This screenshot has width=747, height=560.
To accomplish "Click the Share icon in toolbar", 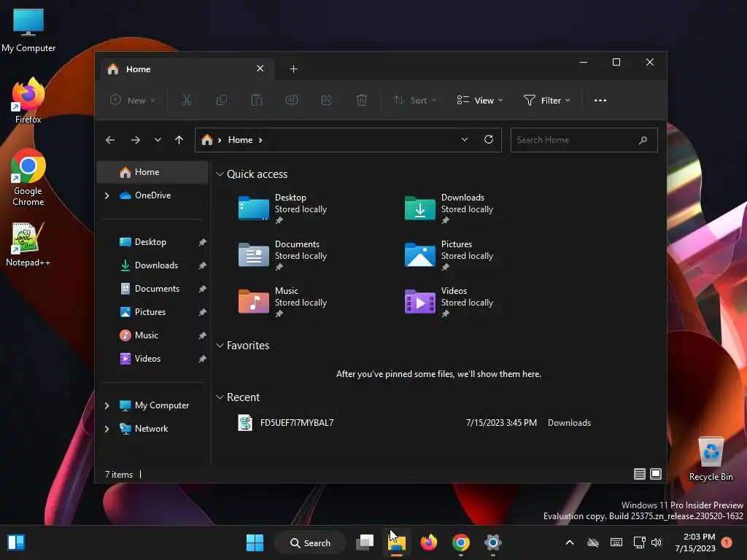I will click(326, 100).
